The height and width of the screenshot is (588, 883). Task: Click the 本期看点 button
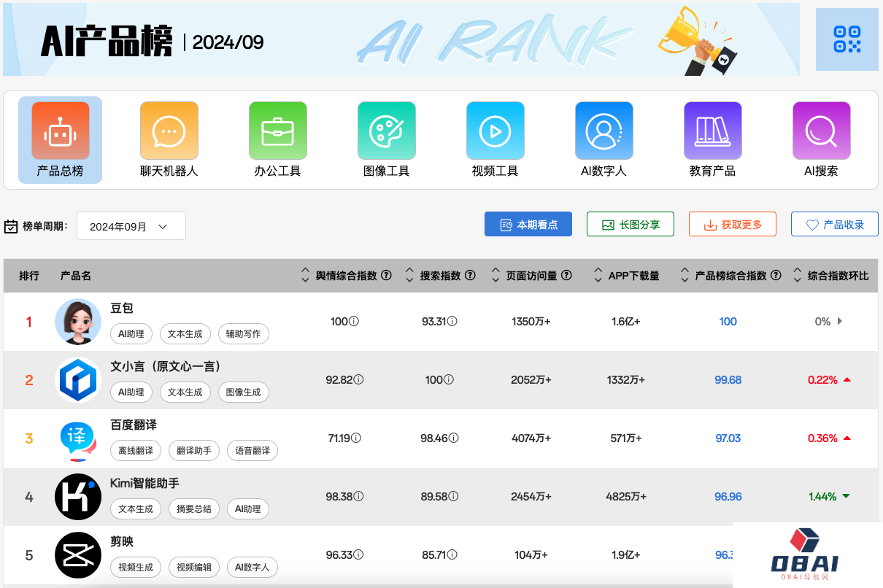tap(528, 224)
